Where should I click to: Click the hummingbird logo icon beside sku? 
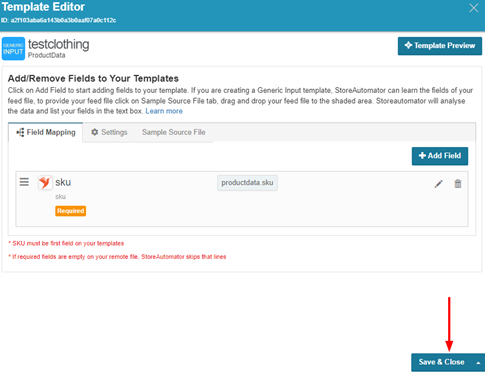(x=45, y=182)
